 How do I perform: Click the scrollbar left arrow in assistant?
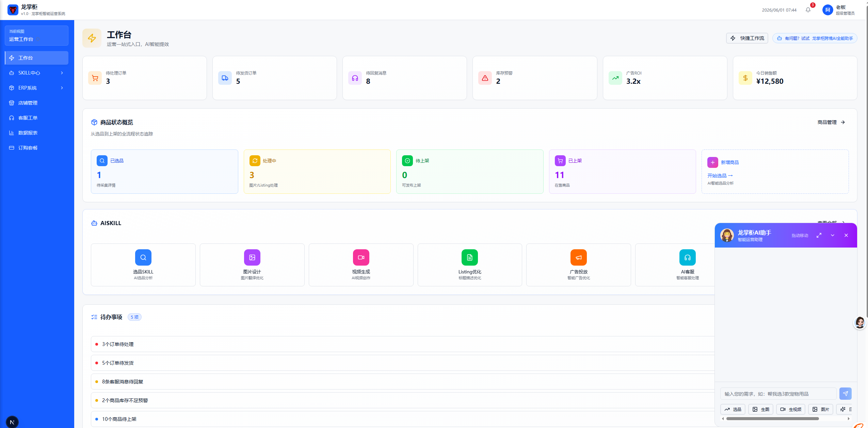[x=723, y=419]
